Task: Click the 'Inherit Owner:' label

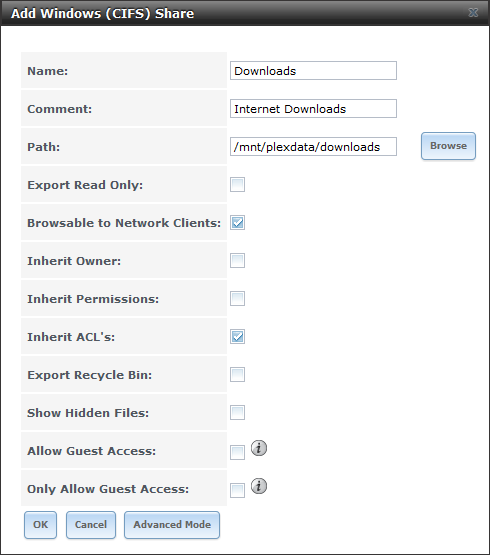Action: pyautogui.click(x=74, y=261)
